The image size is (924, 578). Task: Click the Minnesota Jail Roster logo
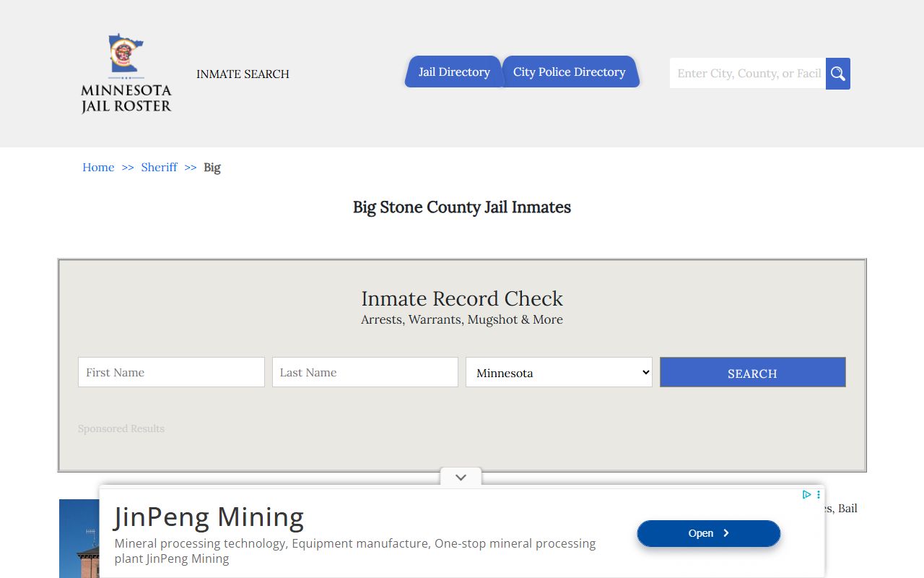coord(126,74)
